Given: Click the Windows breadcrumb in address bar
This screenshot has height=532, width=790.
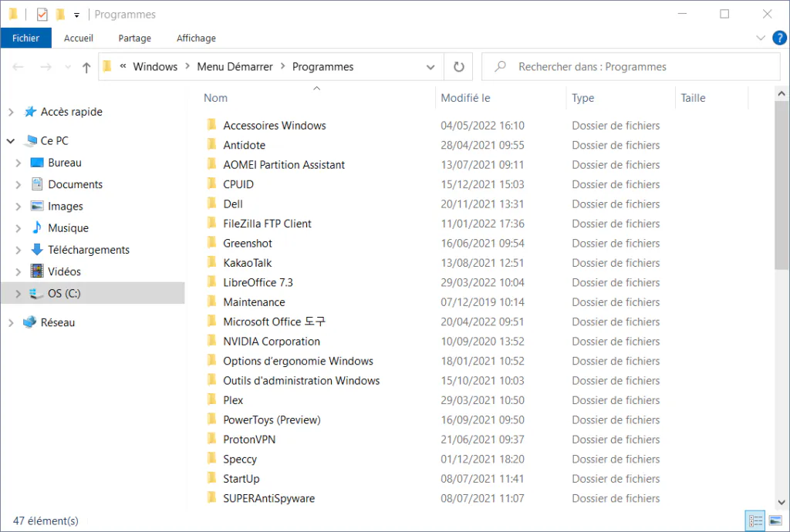Looking at the screenshot, I should (155, 67).
